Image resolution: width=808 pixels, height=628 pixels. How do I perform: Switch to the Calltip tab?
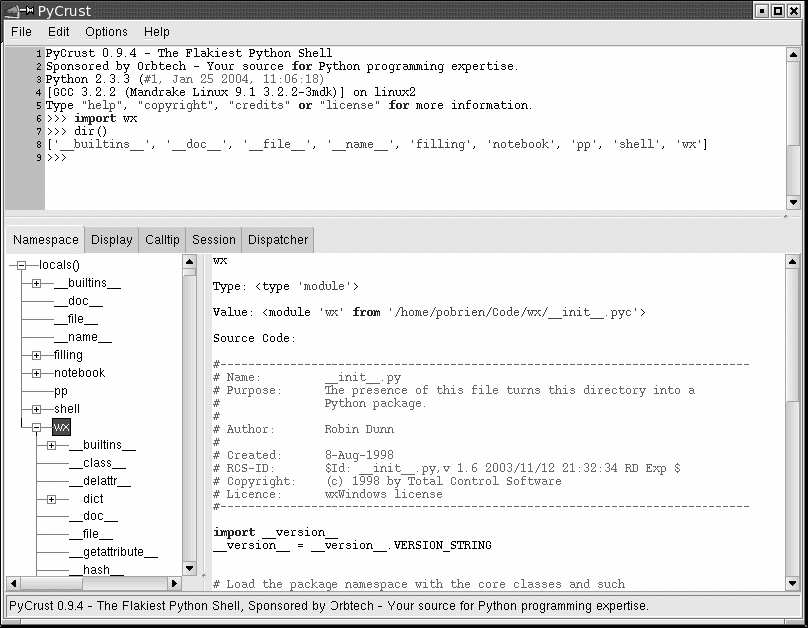click(162, 240)
